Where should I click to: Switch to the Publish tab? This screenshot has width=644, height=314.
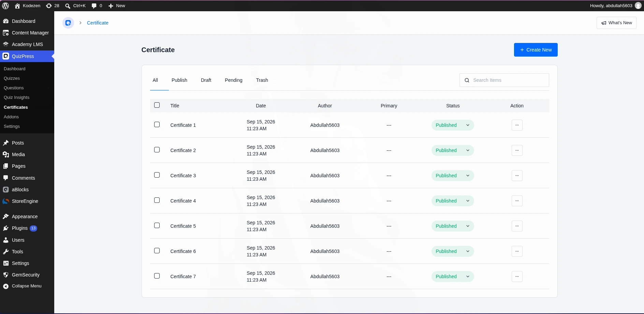(x=179, y=80)
